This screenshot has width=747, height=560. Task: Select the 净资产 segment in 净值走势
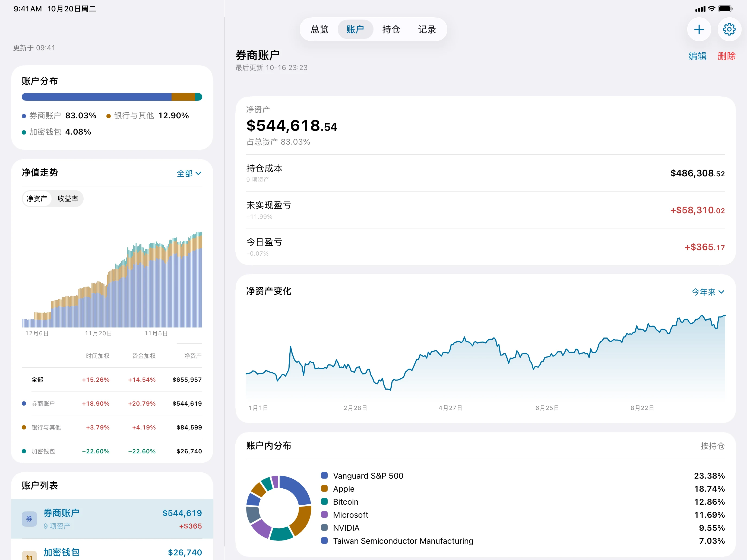click(x=37, y=199)
